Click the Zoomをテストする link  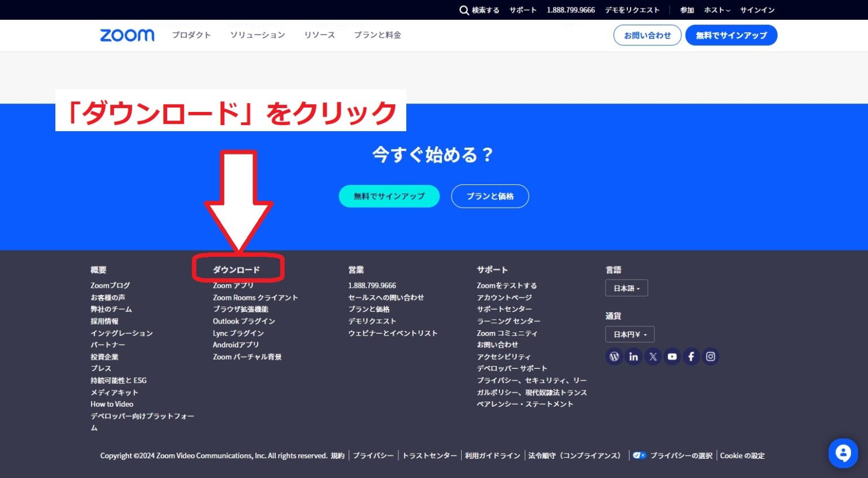click(x=506, y=285)
